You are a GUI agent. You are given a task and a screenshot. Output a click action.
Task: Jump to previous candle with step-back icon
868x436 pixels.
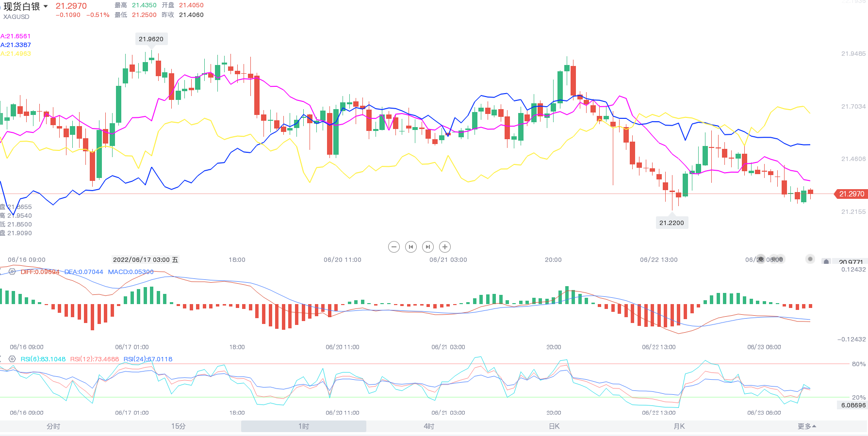click(x=411, y=247)
